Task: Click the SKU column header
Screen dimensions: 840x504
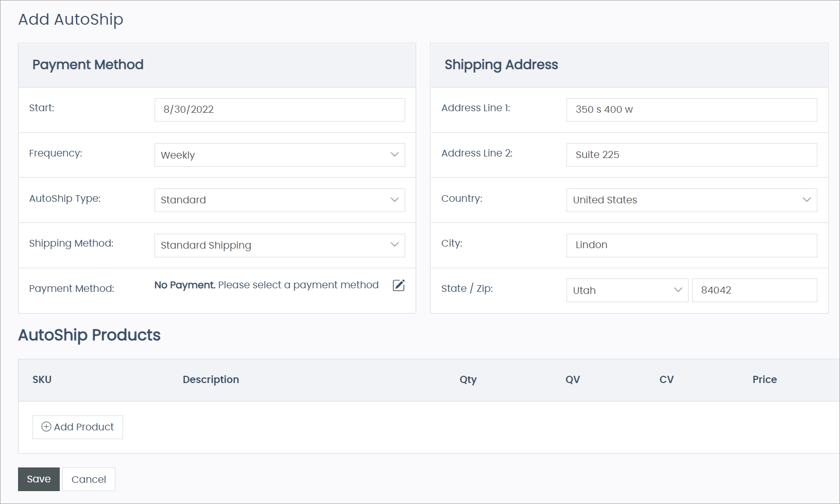Action: [x=42, y=380]
